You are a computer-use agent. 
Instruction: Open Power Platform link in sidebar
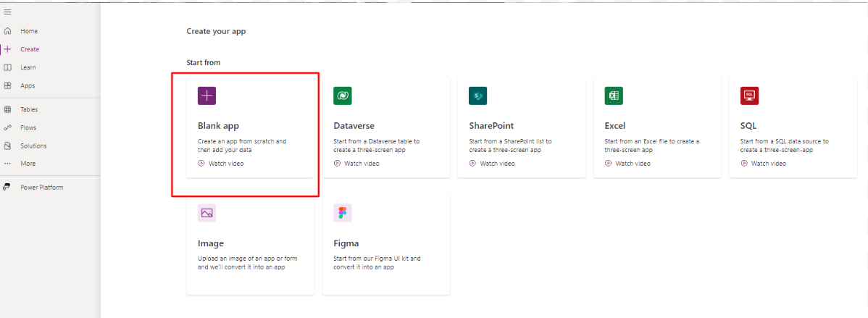pyautogui.click(x=41, y=187)
